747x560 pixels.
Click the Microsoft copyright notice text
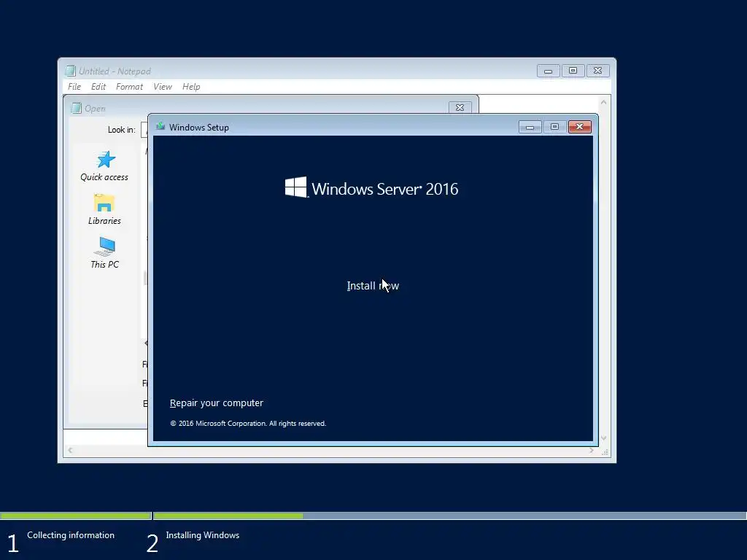point(248,424)
